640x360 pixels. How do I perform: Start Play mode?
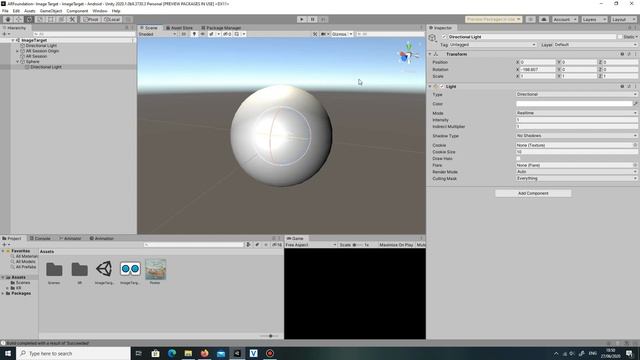pos(302,19)
